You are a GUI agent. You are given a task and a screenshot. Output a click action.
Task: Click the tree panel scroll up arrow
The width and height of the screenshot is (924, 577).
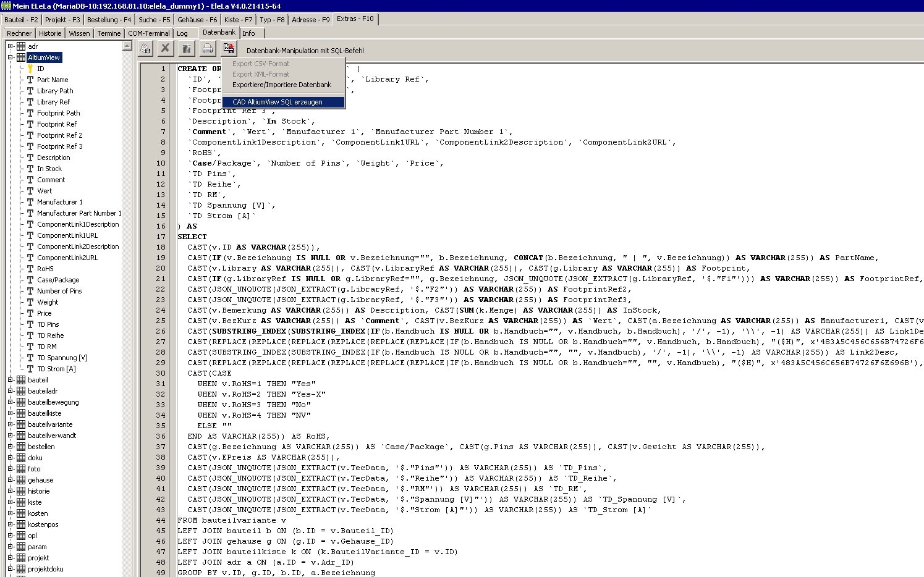click(x=127, y=46)
